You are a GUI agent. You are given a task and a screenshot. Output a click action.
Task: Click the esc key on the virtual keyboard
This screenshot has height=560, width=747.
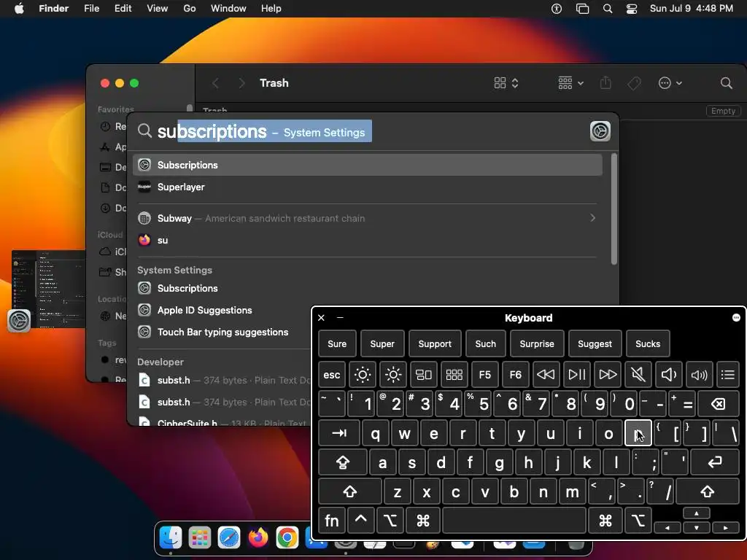pyautogui.click(x=332, y=375)
